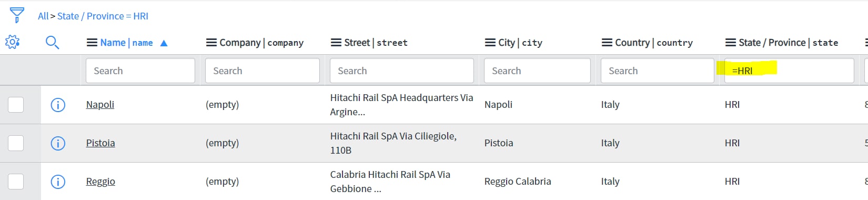The width and height of the screenshot is (868, 200).
Task: Toggle the column search magnifier icon
Action: 52,42
